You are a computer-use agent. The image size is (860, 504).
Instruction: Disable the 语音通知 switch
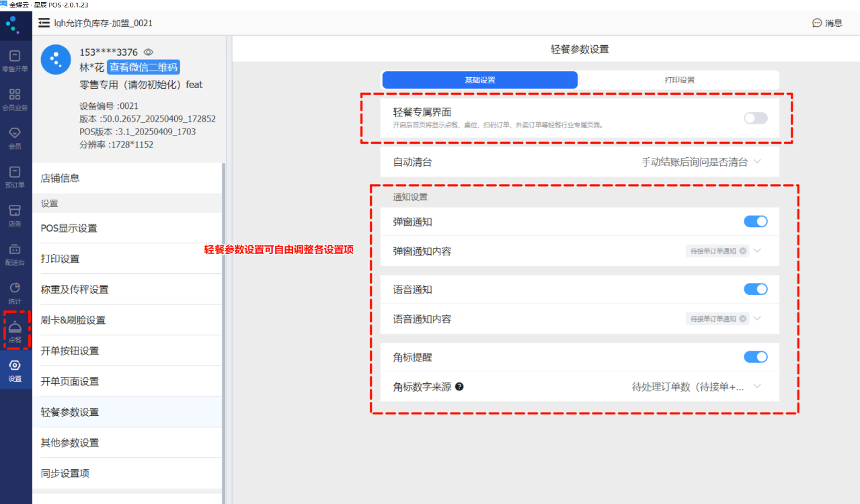tap(755, 289)
